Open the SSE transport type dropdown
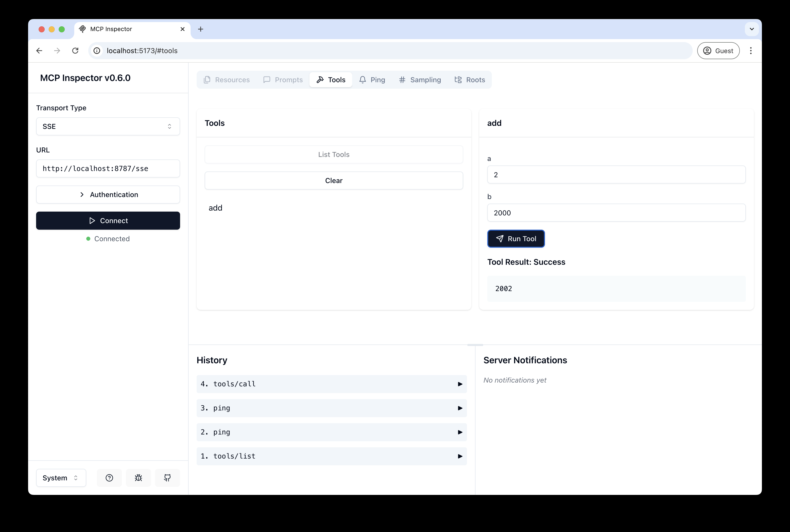The image size is (790, 532). [x=108, y=126]
